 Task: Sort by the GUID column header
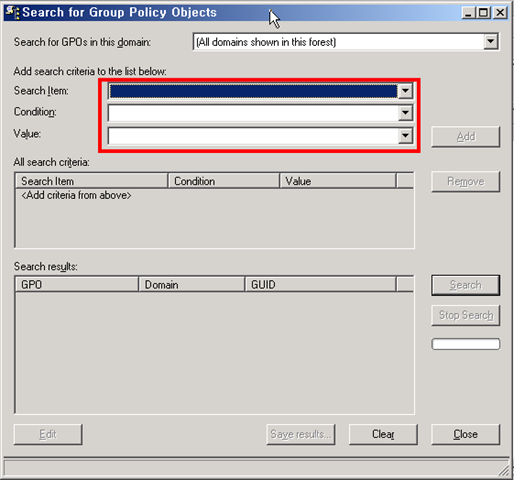click(x=321, y=285)
